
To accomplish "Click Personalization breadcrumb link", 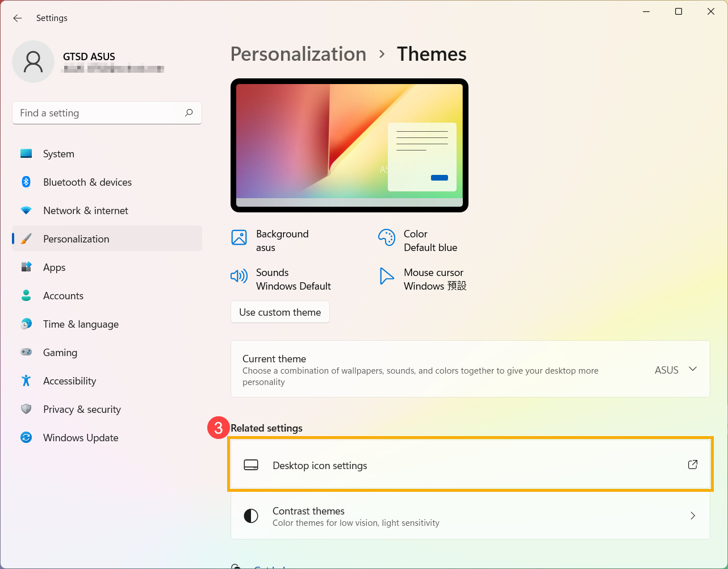I will (298, 54).
